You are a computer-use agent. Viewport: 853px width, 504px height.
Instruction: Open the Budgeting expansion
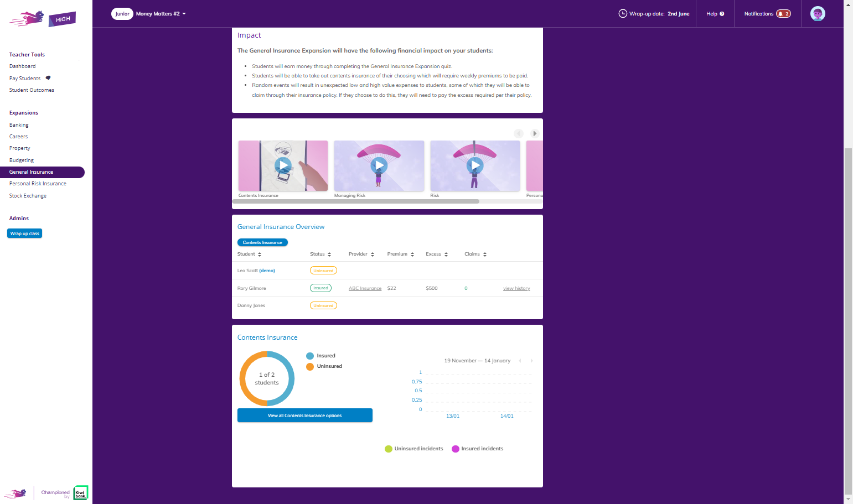tap(22, 160)
